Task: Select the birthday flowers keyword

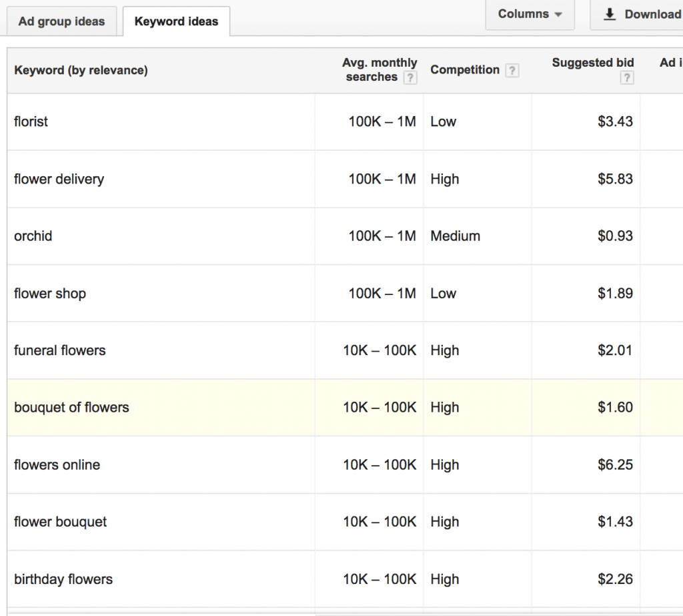Action: [63, 579]
